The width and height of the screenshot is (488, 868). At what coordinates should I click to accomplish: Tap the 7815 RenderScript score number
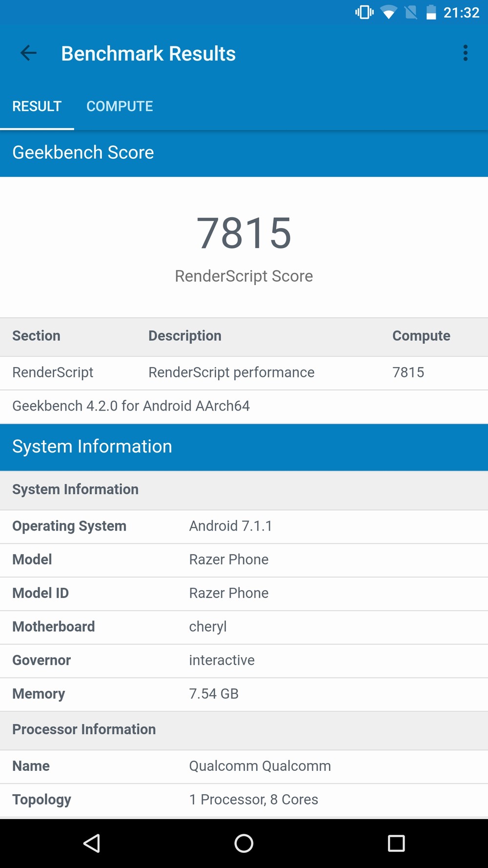[x=244, y=233]
